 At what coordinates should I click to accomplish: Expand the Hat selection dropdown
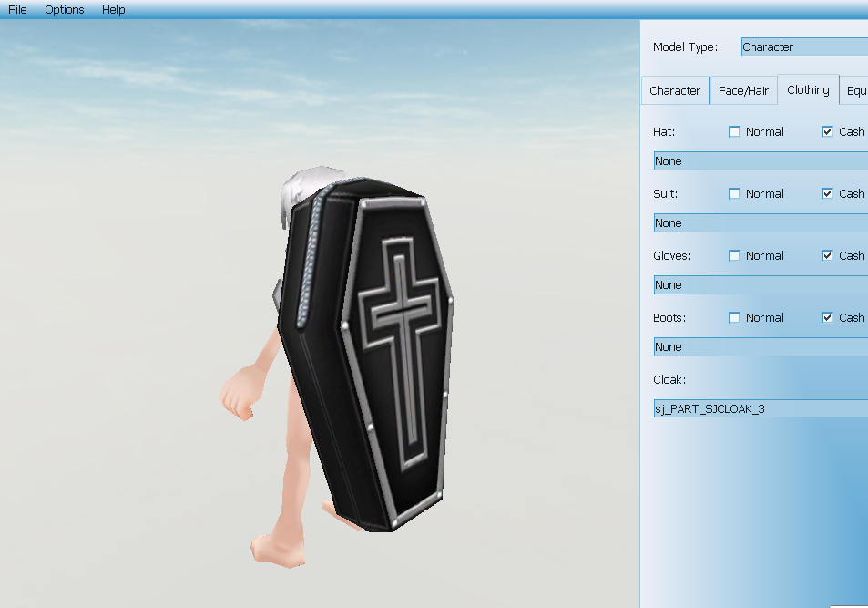(761, 161)
